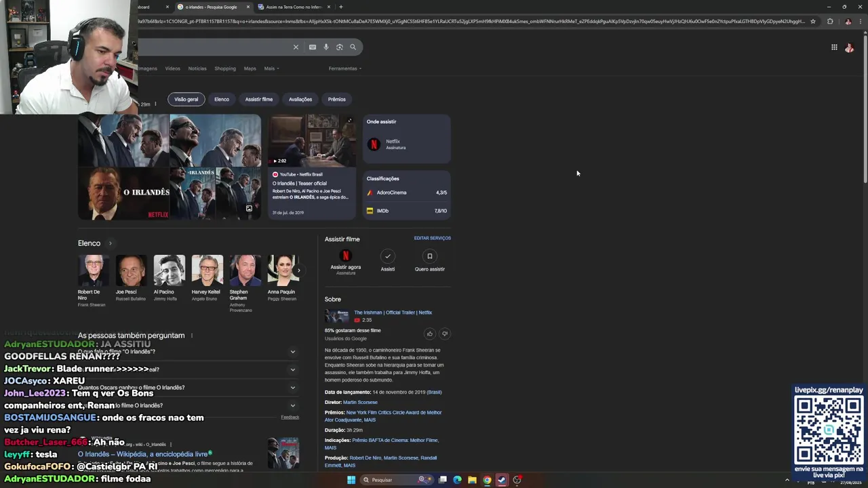
Task: Expand the Mais search filters dropdown
Action: click(271, 68)
